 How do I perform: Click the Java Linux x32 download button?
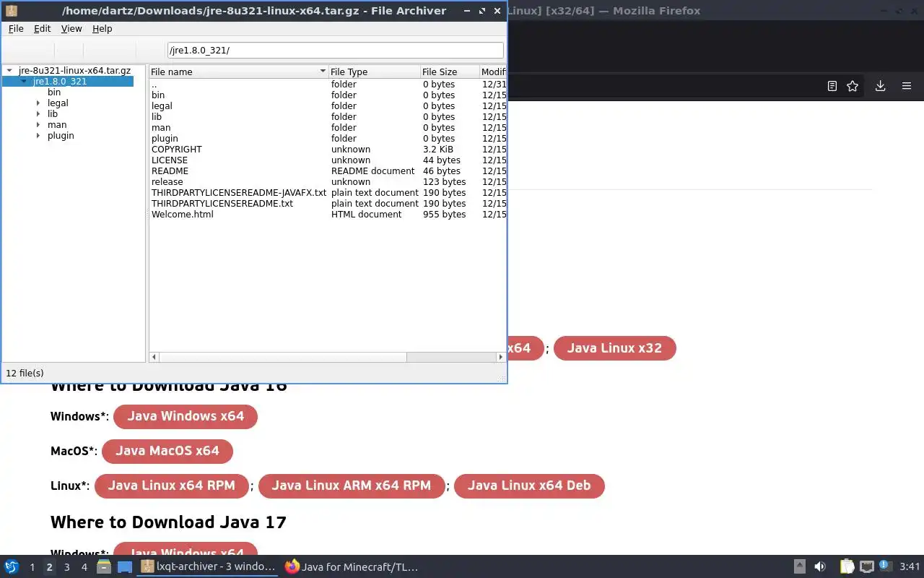click(x=614, y=348)
